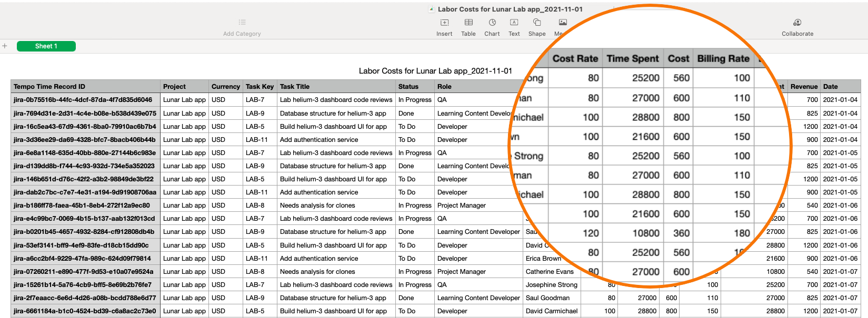The image size is (868, 318).
Task: Add a new sheet with plus button
Action: (5, 46)
